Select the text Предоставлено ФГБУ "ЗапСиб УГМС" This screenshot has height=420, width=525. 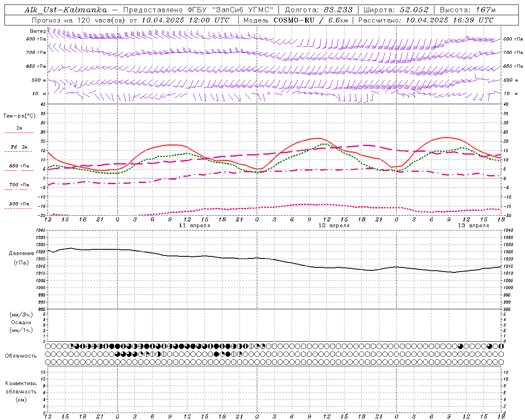pos(198,10)
